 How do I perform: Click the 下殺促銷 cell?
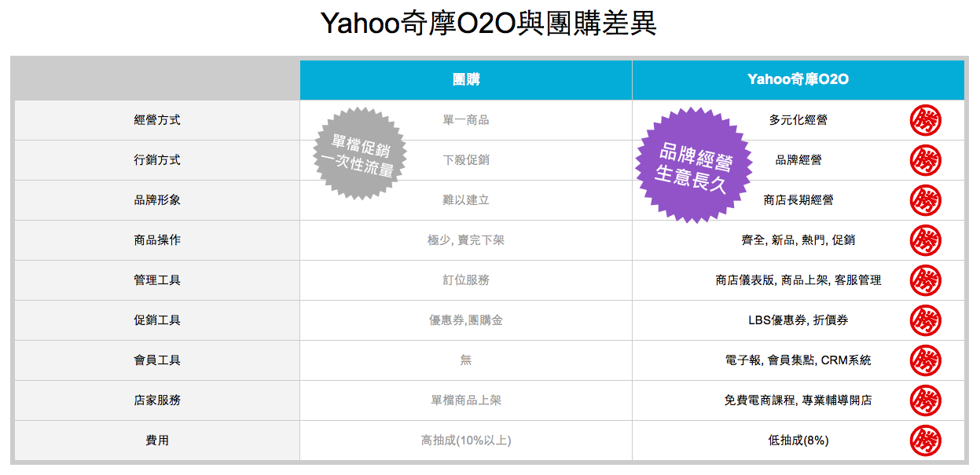point(466,160)
